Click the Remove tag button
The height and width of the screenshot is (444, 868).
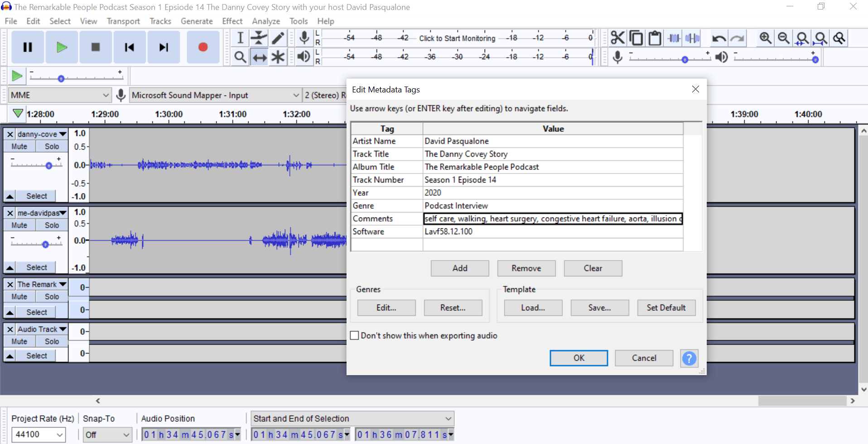tap(526, 268)
